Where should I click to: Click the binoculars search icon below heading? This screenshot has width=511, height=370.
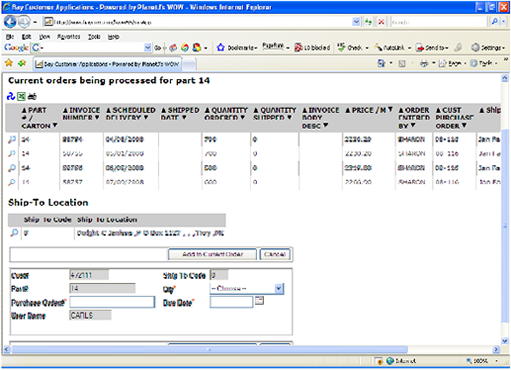32,97
